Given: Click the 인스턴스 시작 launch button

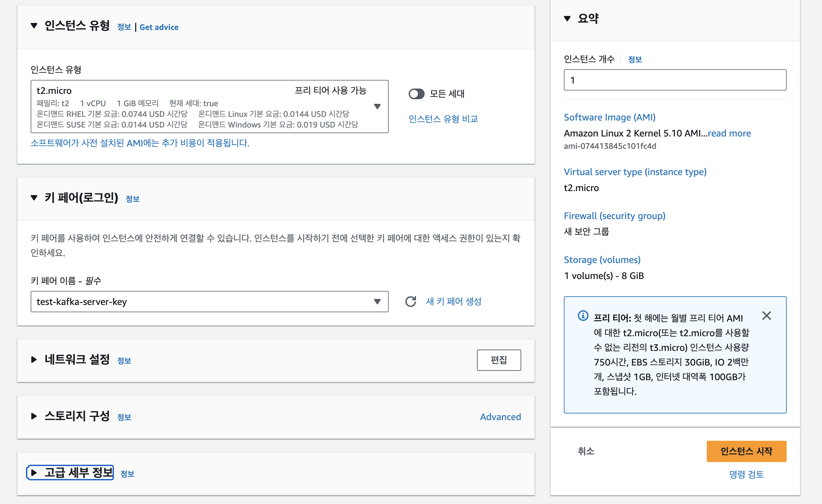Looking at the screenshot, I should click(746, 451).
